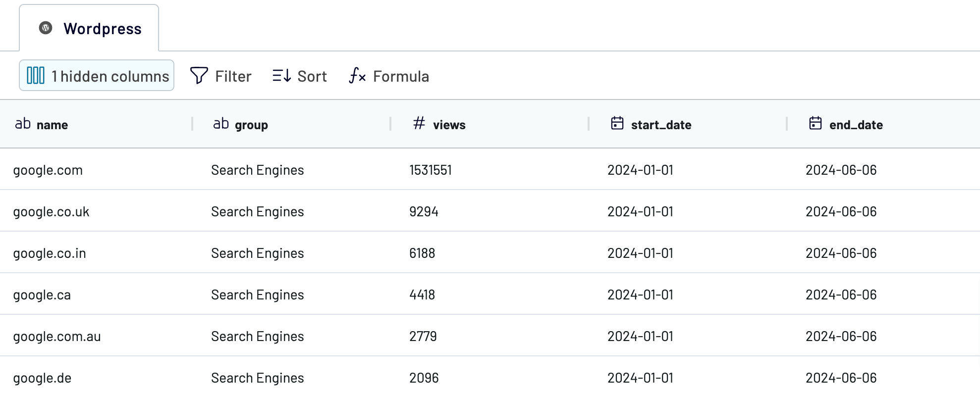Click start date 2024-01-01 in google.ca row
980x393 pixels.
pyautogui.click(x=641, y=295)
